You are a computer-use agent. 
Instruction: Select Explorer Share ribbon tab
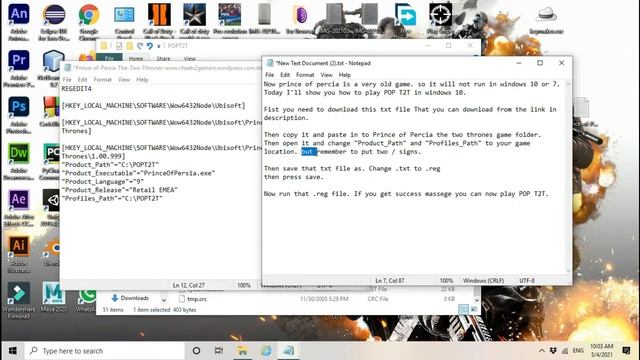click(163, 58)
